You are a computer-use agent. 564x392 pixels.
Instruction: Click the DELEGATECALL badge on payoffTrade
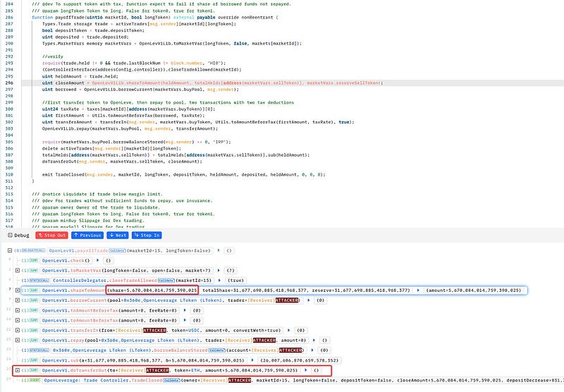[x=27, y=250]
